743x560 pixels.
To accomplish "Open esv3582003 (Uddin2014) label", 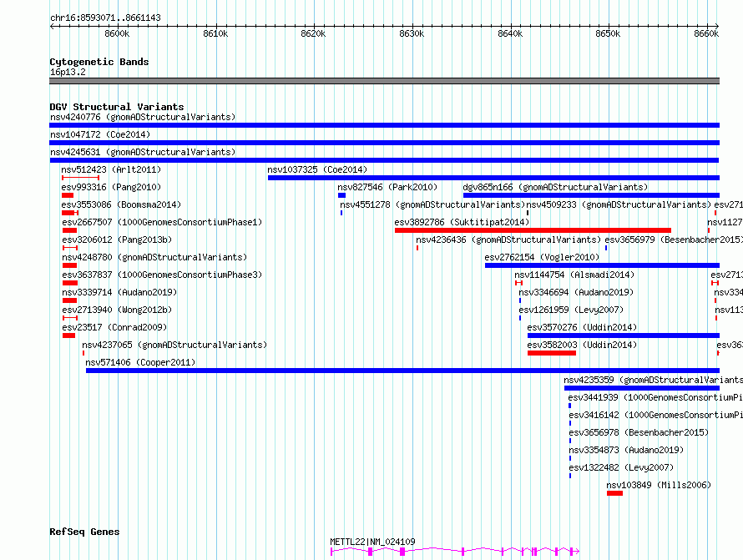I will pos(582,345).
